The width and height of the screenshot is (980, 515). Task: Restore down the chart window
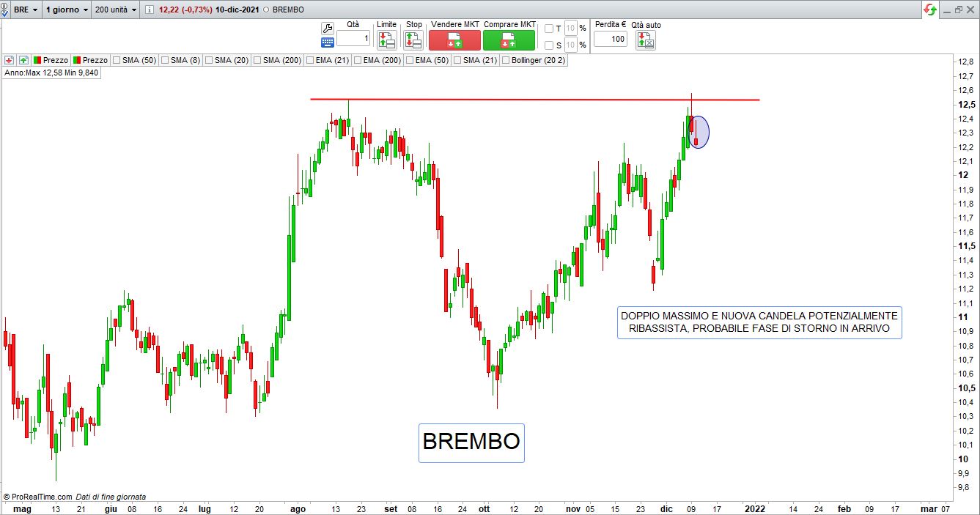(959, 10)
